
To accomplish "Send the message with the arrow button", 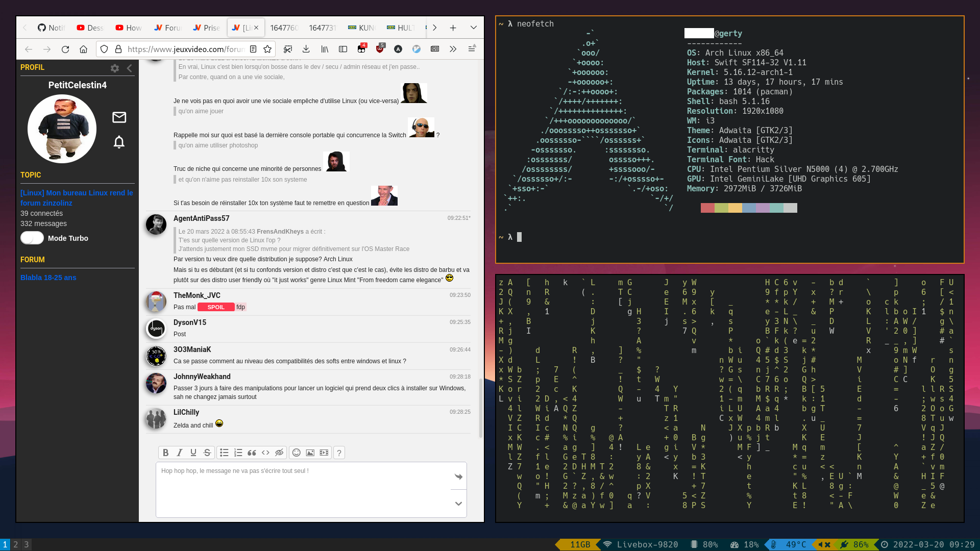I will click(x=458, y=477).
